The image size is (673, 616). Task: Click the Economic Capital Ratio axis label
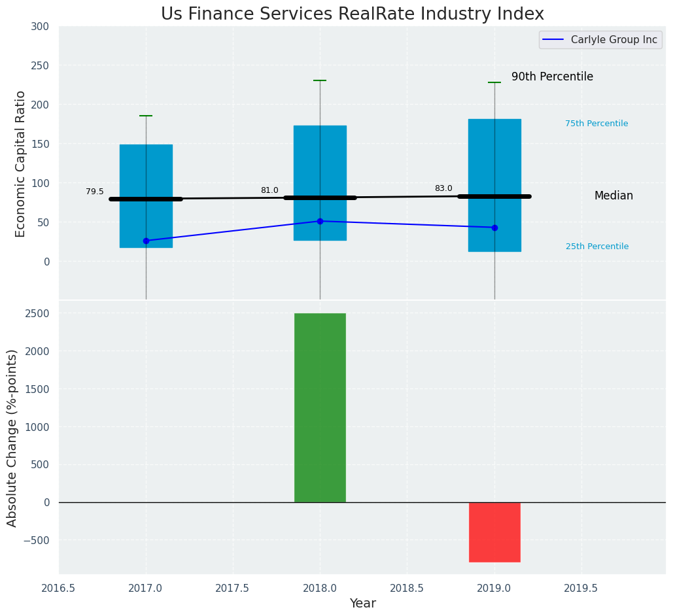[20, 163]
